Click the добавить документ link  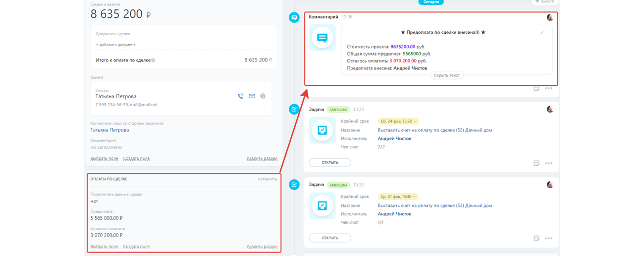pyautogui.click(x=115, y=45)
